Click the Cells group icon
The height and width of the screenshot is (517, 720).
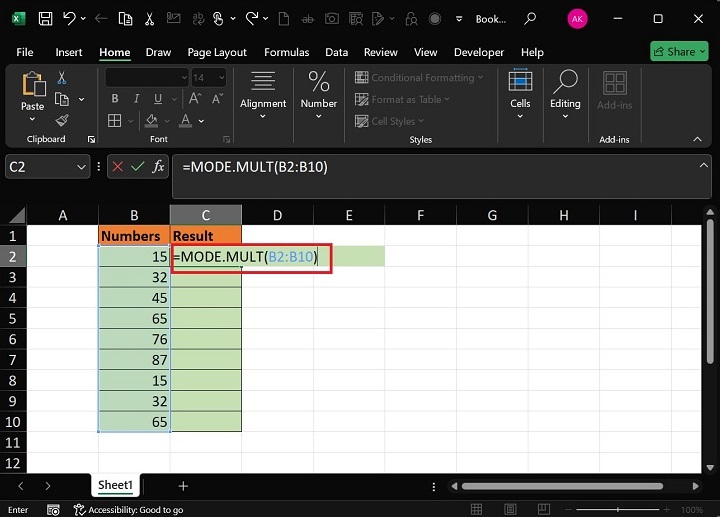click(x=520, y=82)
